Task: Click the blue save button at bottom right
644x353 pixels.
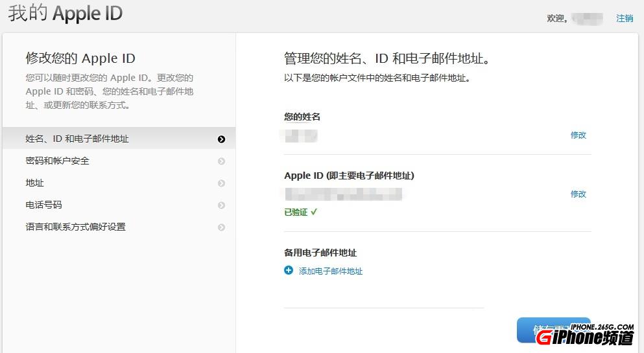Action: point(554,330)
